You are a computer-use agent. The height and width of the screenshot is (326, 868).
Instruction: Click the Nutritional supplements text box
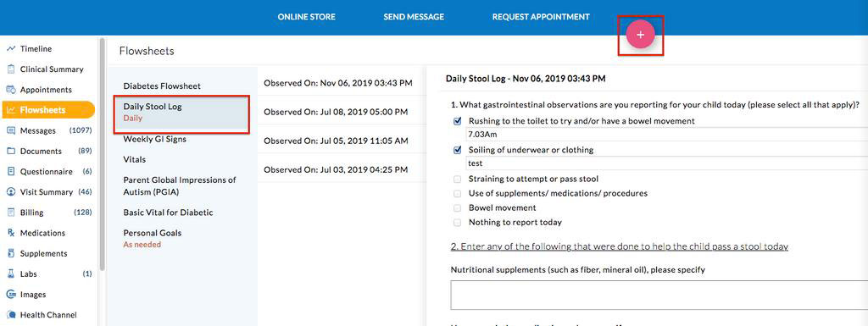pos(659,295)
